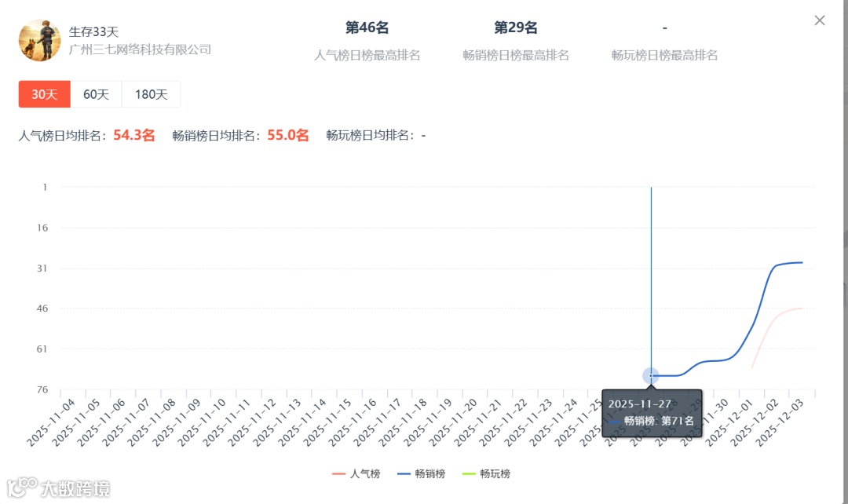
Task: Click the 第29名 bestseller peak rank
Action: pos(516,27)
